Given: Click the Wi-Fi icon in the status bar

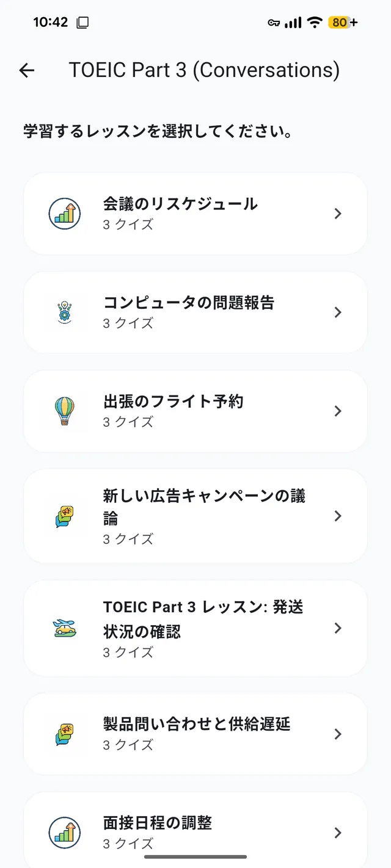Looking at the screenshot, I should pos(313,22).
